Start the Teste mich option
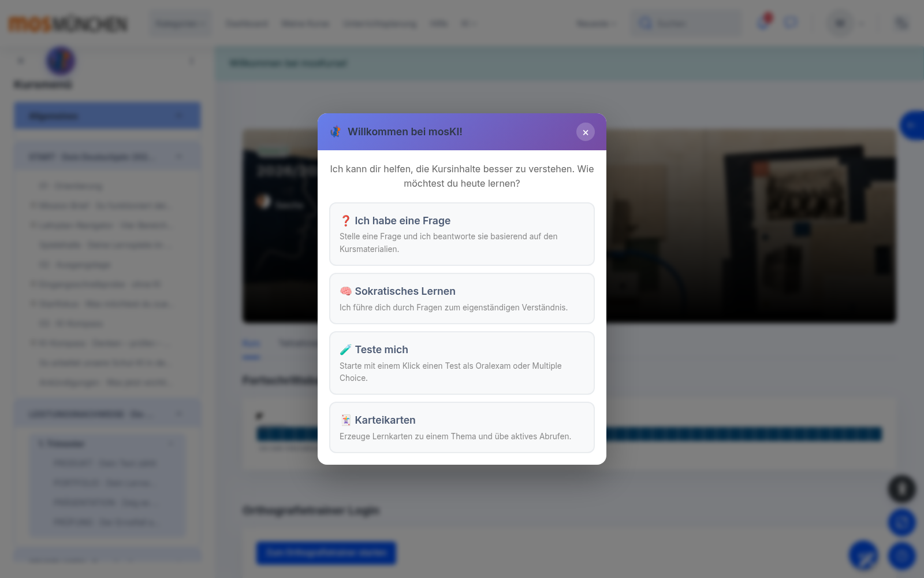 point(462,363)
